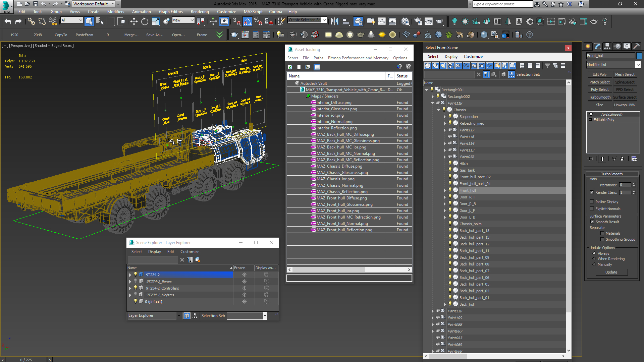The height and width of the screenshot is (362, 644).
Task: Click Table View icon in Asset Tracking
Action: click(317, 67)
